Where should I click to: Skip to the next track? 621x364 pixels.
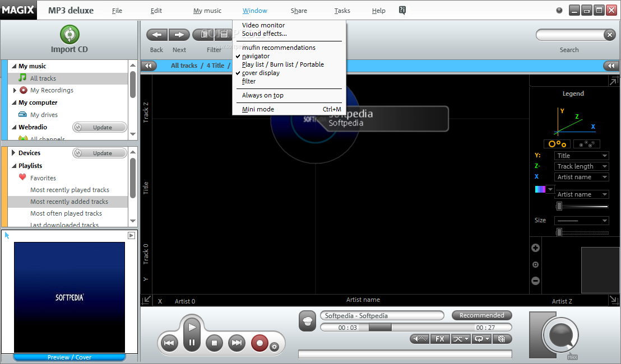(237, 343)
